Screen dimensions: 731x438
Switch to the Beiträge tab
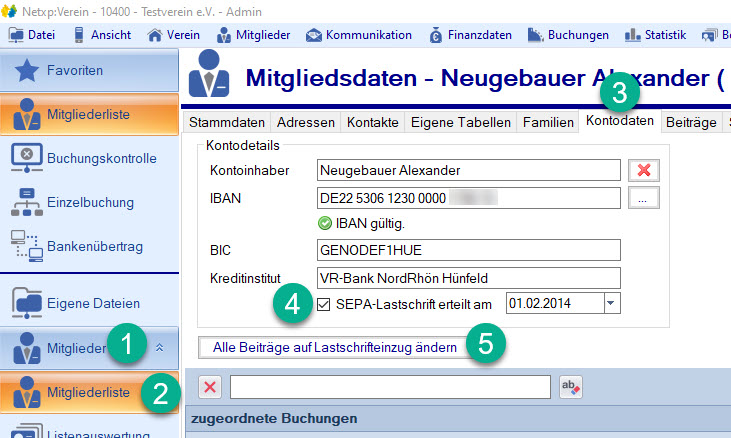691,122
